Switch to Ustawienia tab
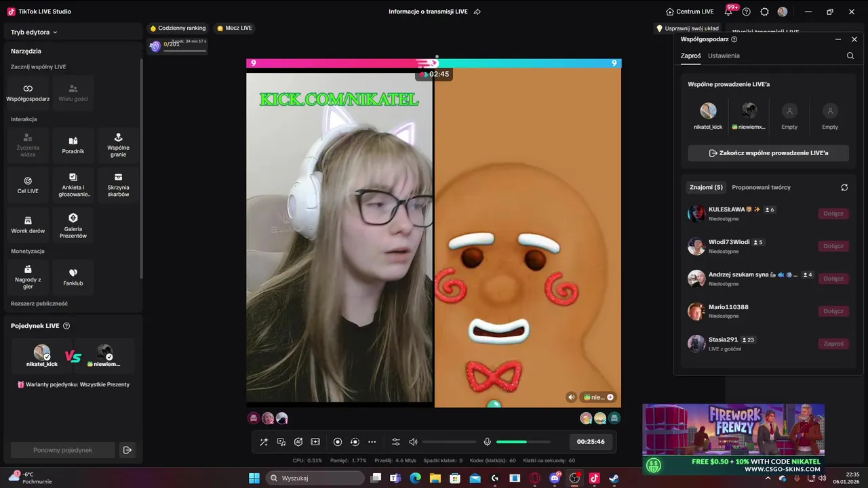This screenshot has height=488, width=868. (724, 56)
